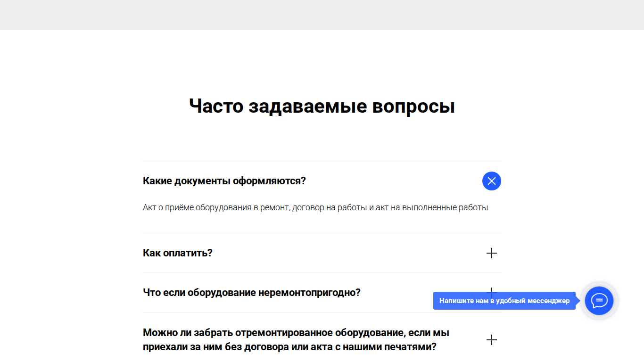Image resolution: width=644 pixels, height=362 pixels.
Task: Open question about picking up equipment without договора
Action: click(296, 340)
